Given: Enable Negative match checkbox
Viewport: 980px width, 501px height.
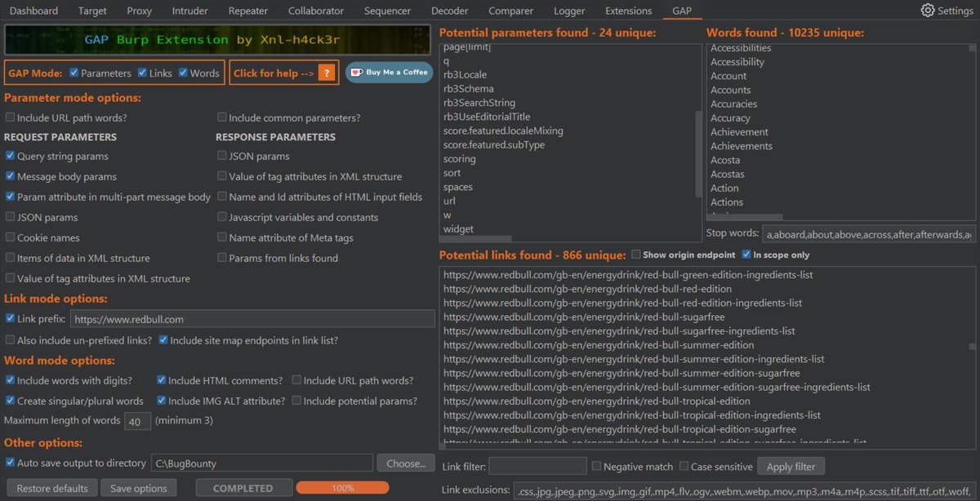Looking at the screenshot, I should click(x=596, y=467).
